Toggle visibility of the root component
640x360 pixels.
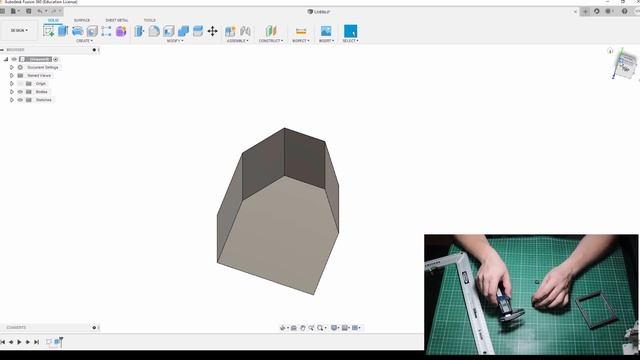tap(14, 59)
